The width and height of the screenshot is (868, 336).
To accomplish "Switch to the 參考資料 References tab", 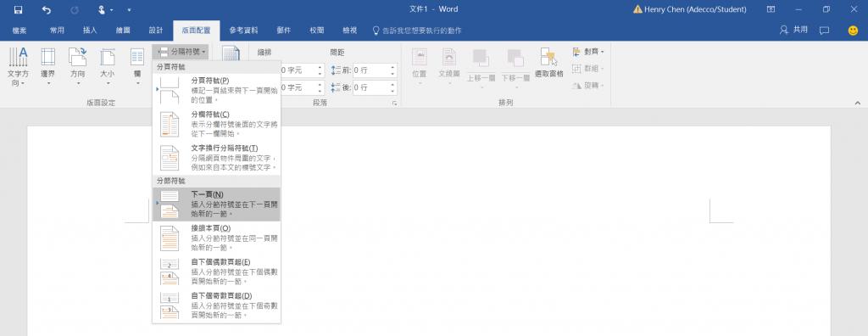I will pos(243,31).
